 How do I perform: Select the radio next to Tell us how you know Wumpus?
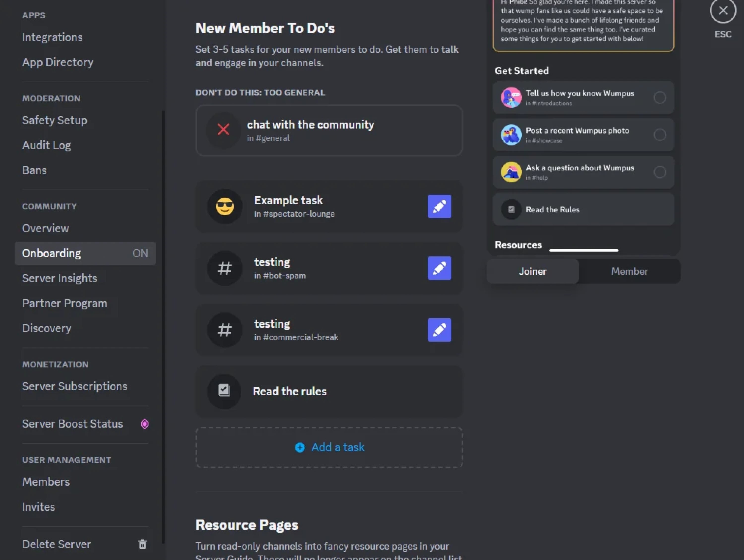coord(660,97)
